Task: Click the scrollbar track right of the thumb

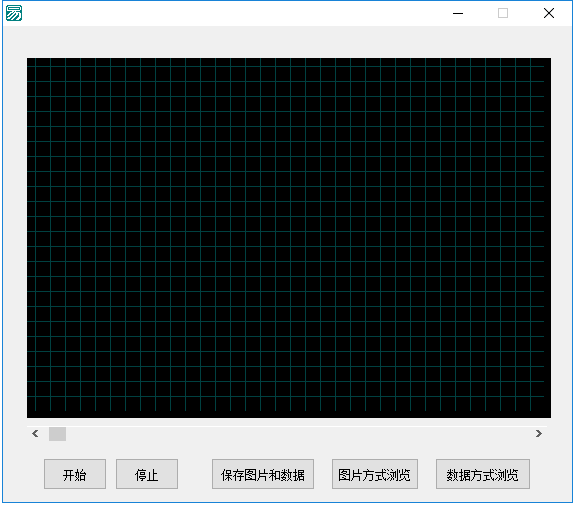Action: point(298,434)
